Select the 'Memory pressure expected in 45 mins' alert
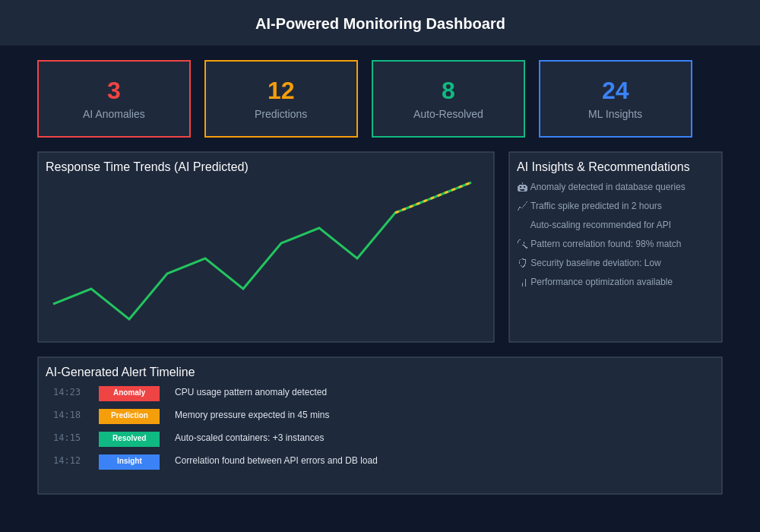Viewport: 760px width, 532px height. tap(252, 415)
